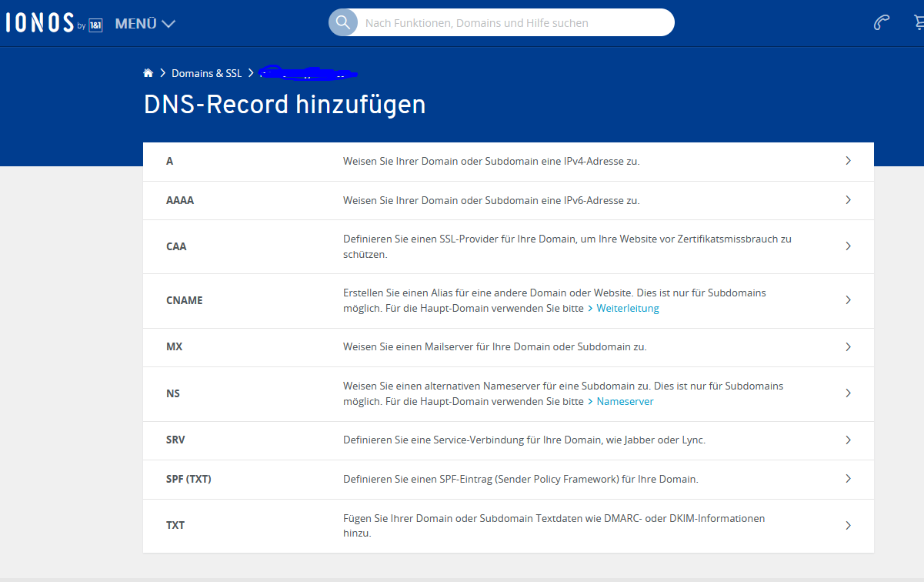
Task: Click the SPF (TXT) row arrow
Action: (x=848, y=479)
